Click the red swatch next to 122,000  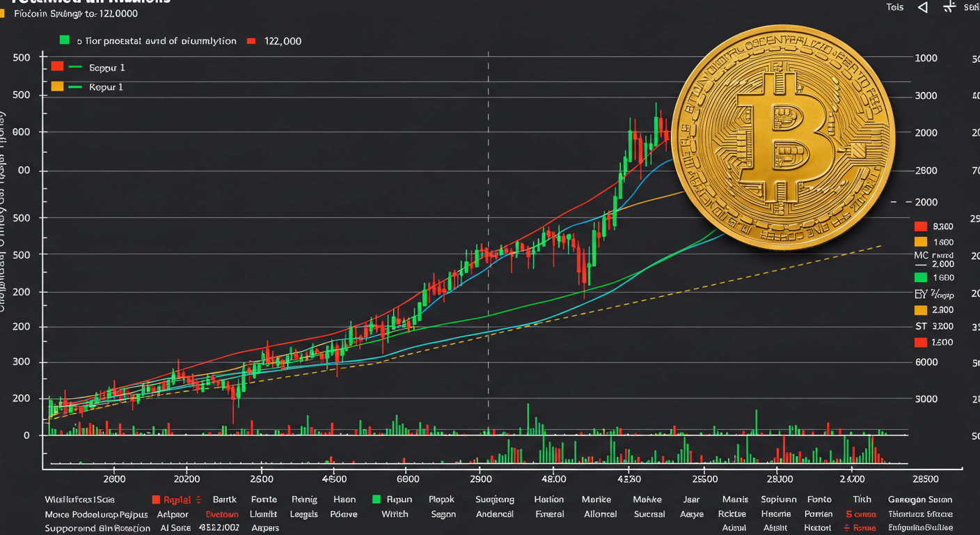click(x=251, y=41)
